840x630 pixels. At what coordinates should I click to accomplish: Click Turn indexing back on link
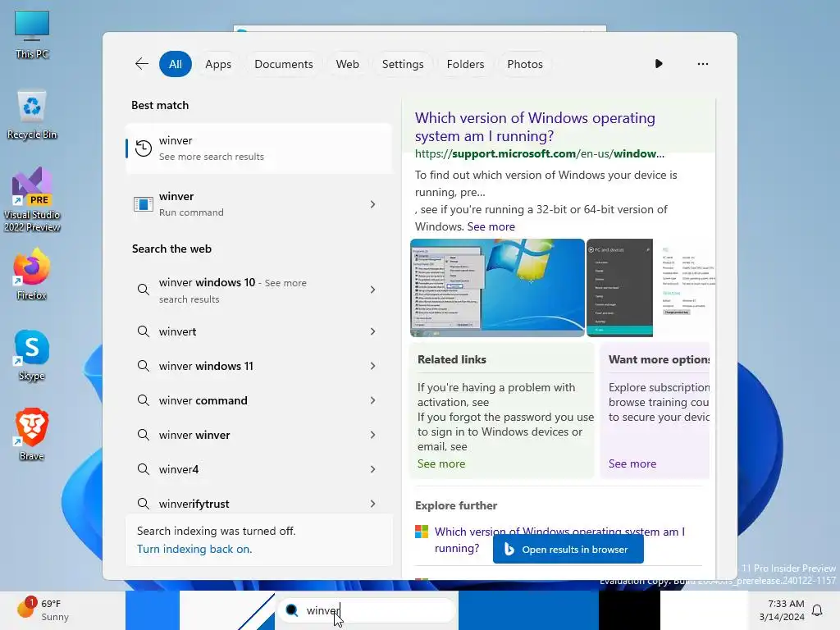tap(194, 549)
